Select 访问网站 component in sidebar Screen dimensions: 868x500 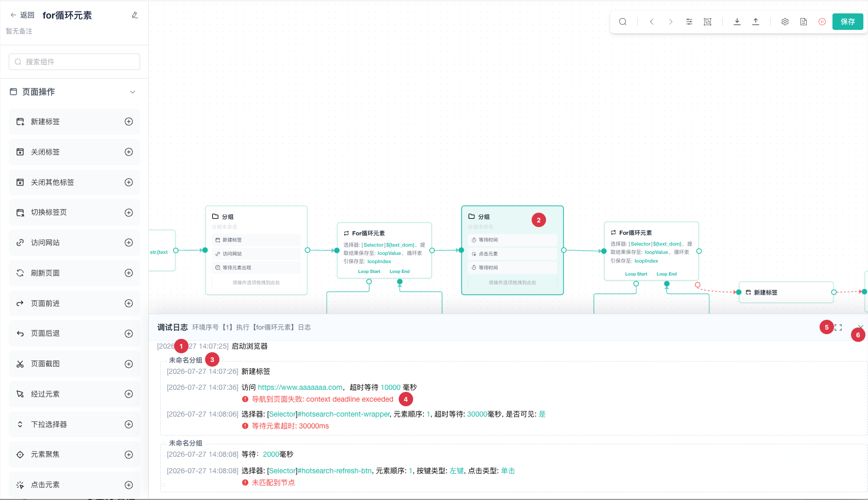(74, 243)
